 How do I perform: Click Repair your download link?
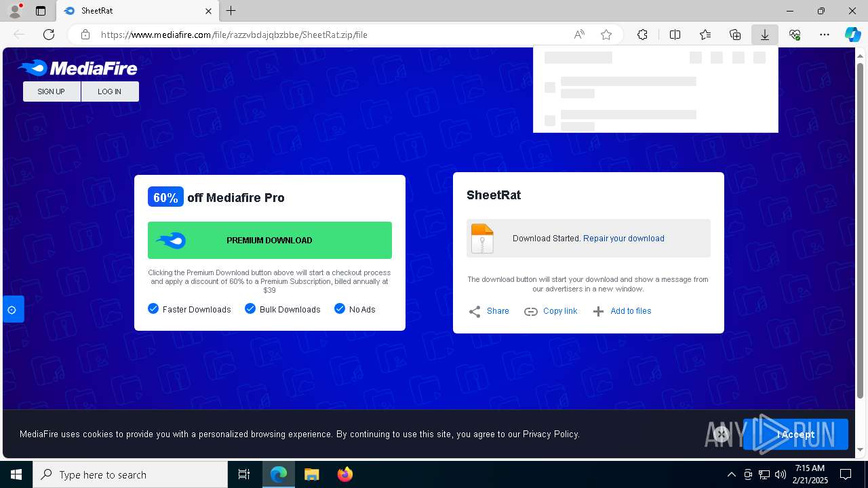624,239
